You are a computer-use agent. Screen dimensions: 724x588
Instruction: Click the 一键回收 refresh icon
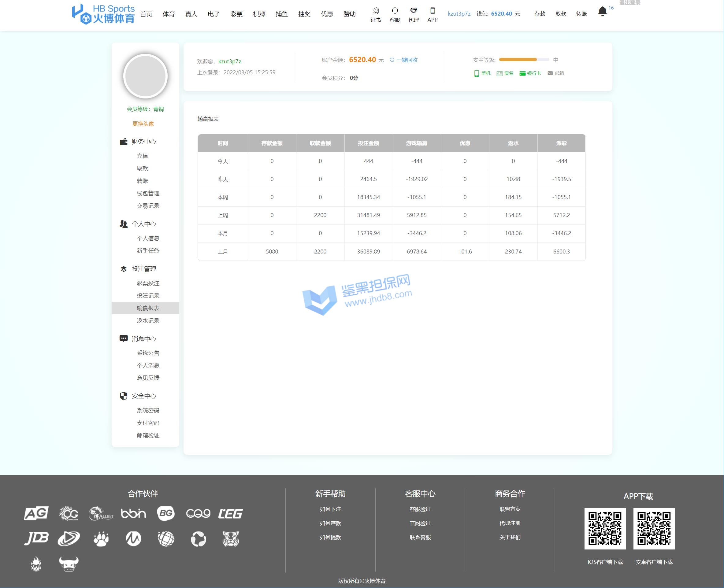(x=392, y=60)
